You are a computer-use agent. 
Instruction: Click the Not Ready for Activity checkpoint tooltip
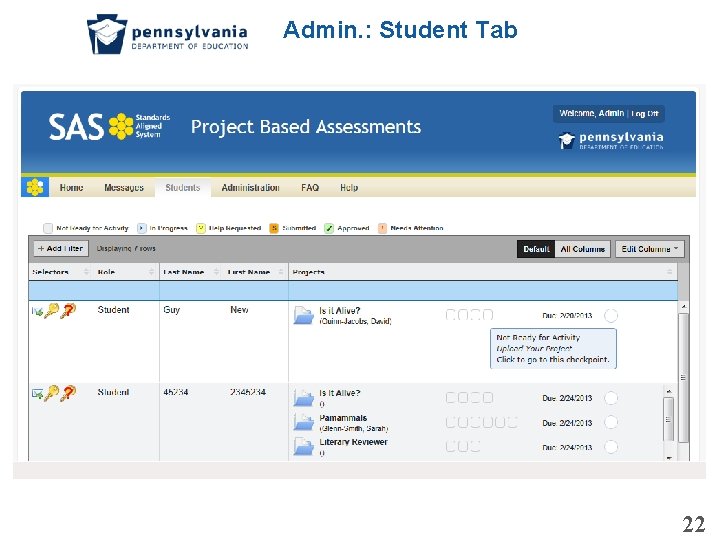pos(553,349)
